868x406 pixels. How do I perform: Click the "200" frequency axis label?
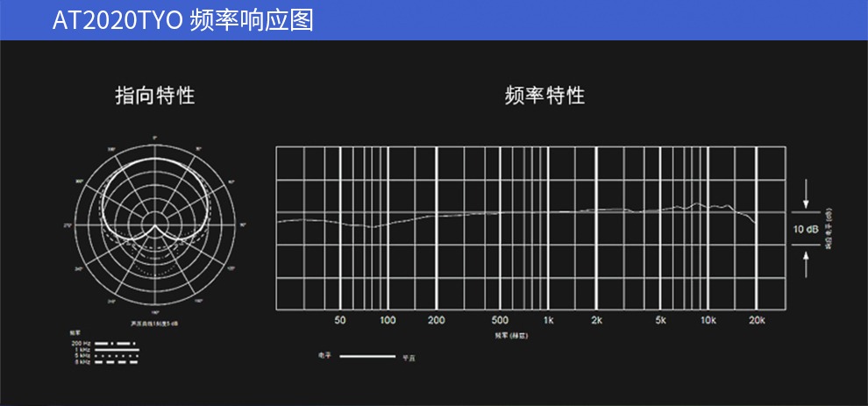click(437, 320)
